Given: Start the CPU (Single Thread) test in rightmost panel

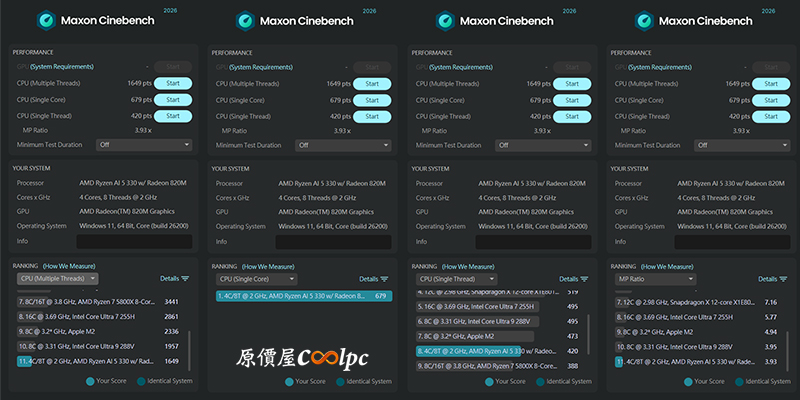Looking at the screenshot, I should 772,116.
